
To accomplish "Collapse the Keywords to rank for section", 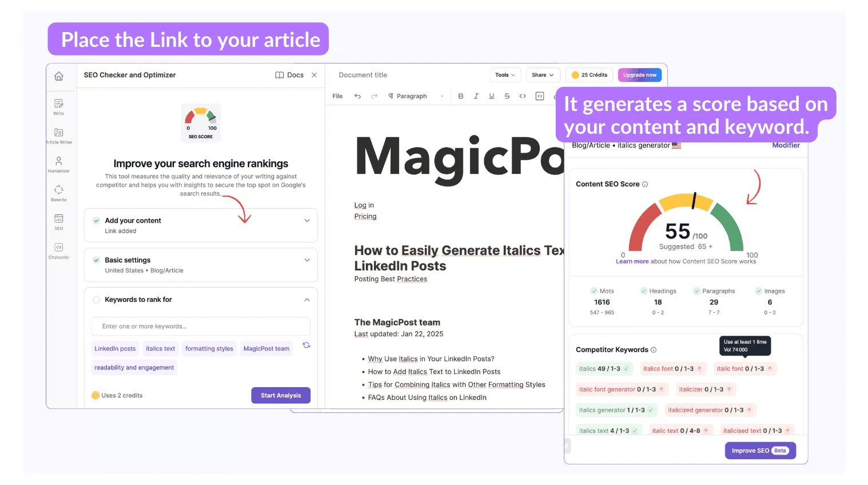I will point(307,300).
